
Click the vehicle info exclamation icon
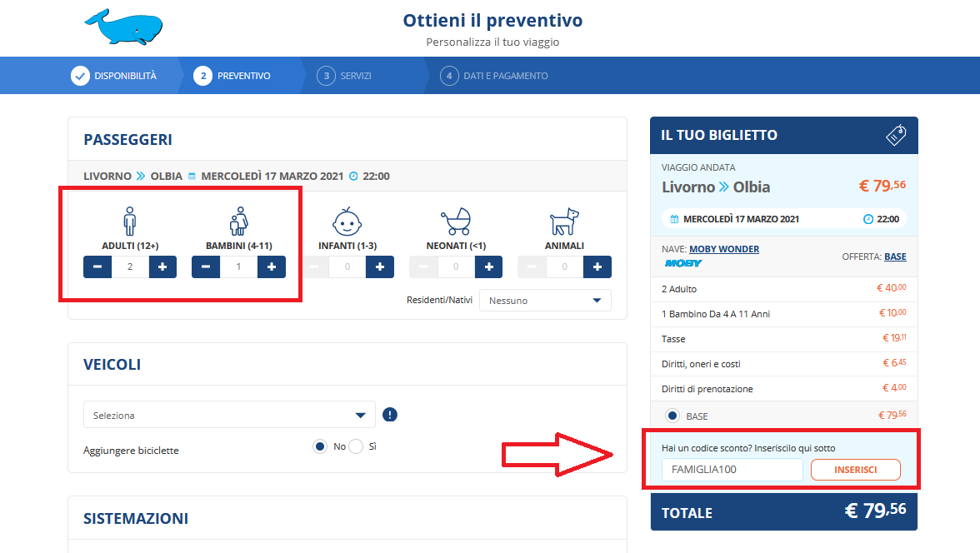tap(390, 415)
